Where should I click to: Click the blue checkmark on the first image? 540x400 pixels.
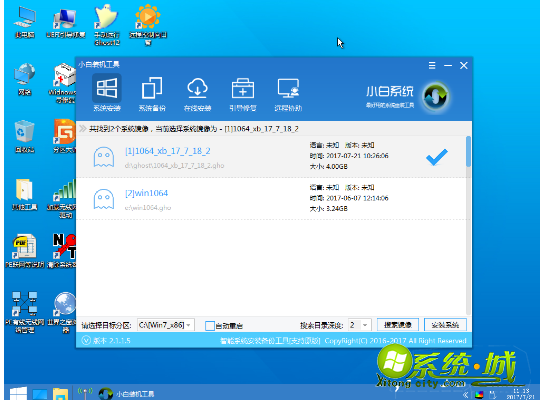click(437, 157)
